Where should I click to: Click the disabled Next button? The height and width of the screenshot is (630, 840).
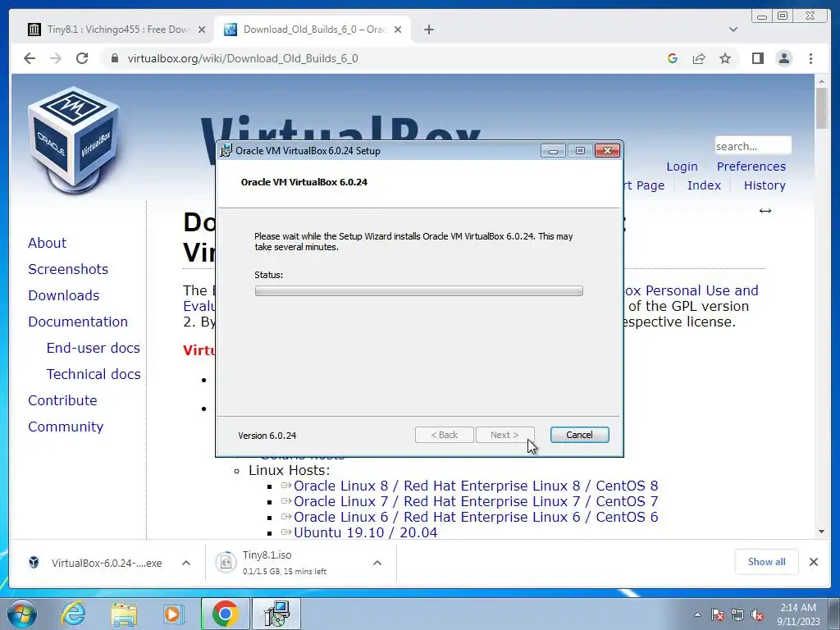pos(504,435)
